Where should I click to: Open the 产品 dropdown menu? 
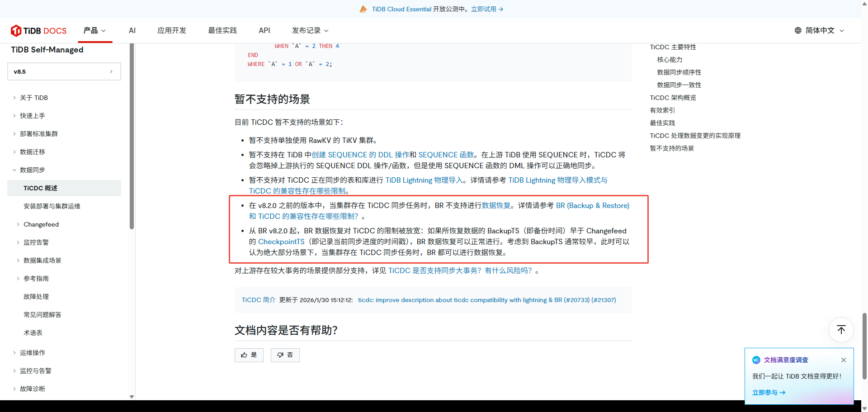94,31
